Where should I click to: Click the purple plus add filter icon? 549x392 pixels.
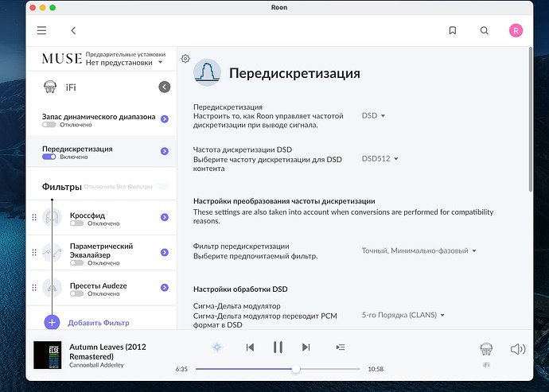(x=52, y=322)
